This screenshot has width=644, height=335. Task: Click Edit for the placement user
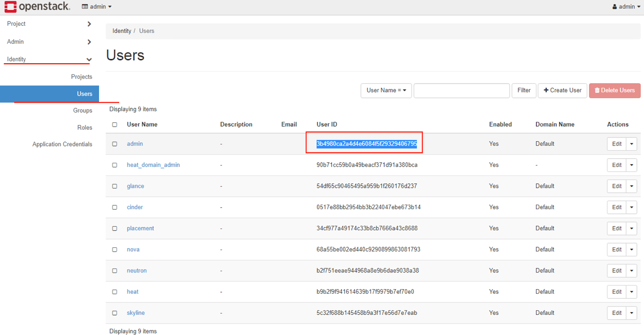click(x=617, y=228)
